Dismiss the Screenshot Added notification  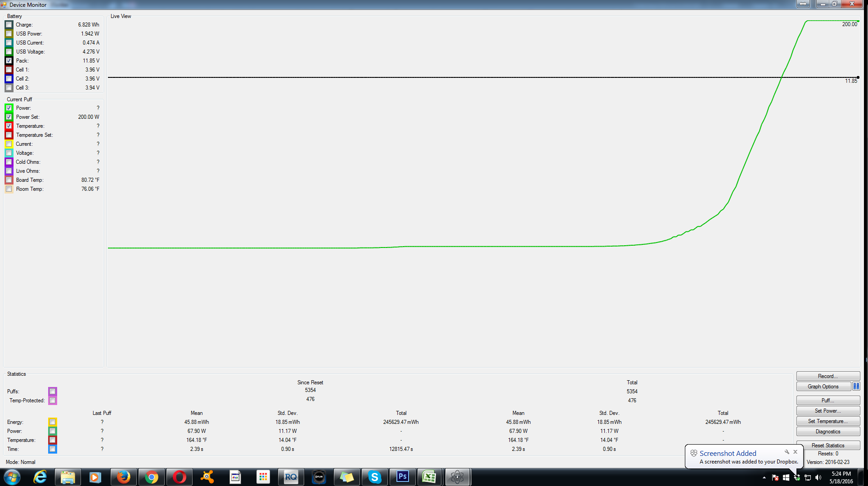click(796, 452)
